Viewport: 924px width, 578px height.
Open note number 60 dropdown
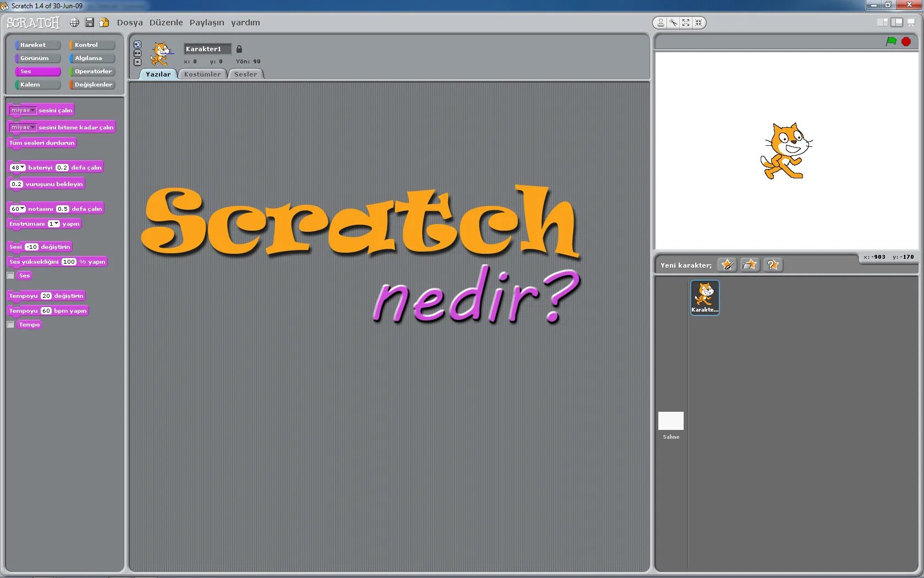click(x=18, y=209)
